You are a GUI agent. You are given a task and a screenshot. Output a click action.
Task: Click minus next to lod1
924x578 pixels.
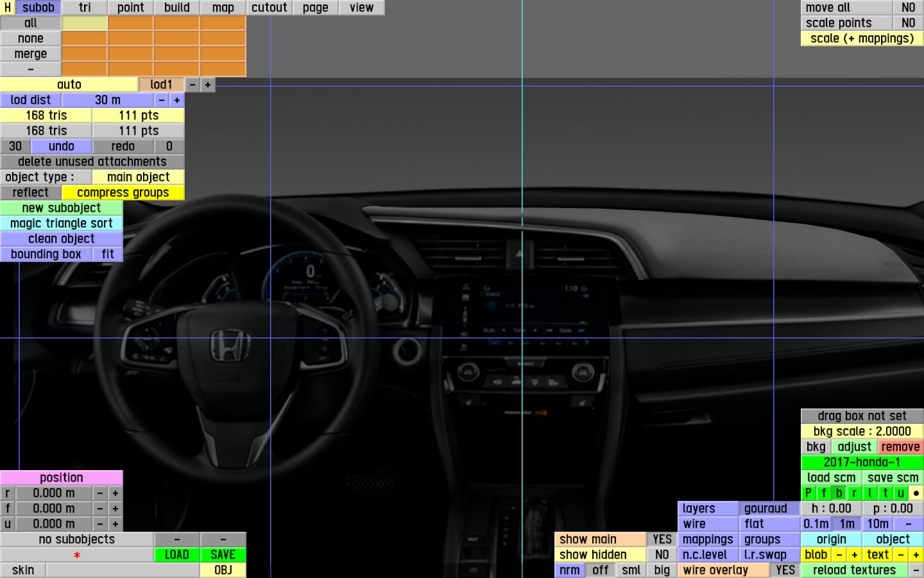[x=193, y=85]
